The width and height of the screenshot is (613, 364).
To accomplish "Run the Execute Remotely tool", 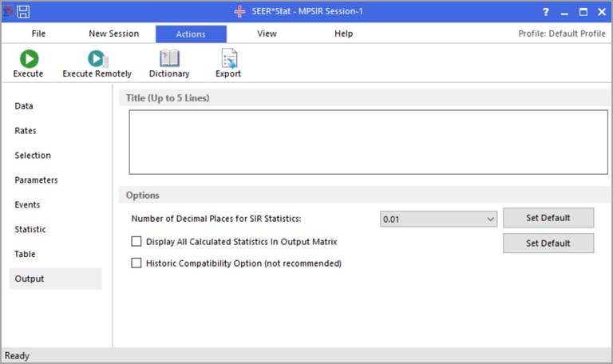I will (97, 59).
